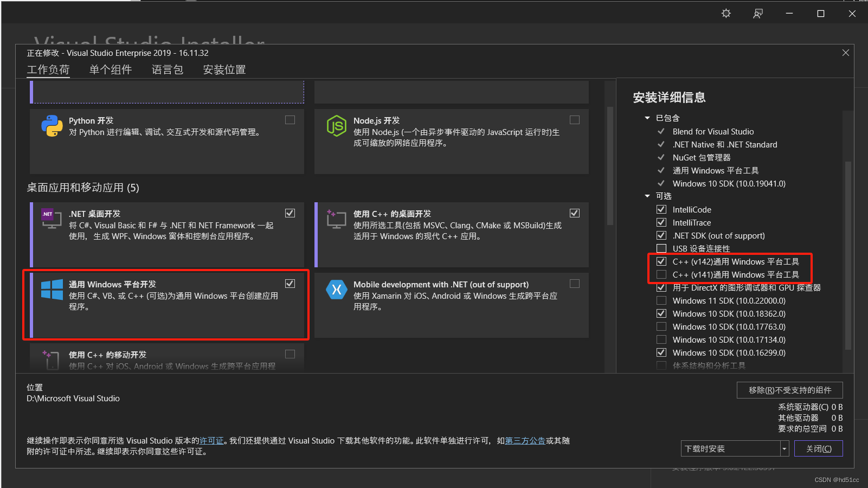868x488 pixels.
Task: Uncheck DirectX graphics debugger and GPU profiler
Action: pyautogui.click(x=661, y=287)
